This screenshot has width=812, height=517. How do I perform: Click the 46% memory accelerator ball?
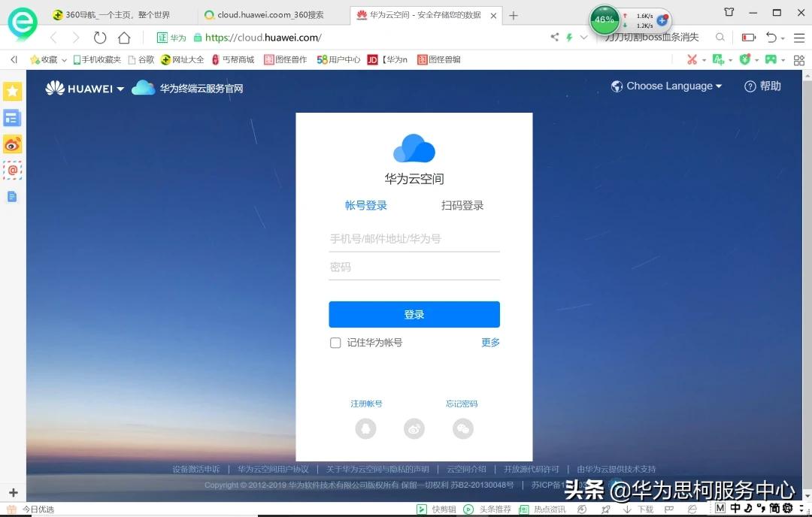pyautogui.click(x=604, y=20)
